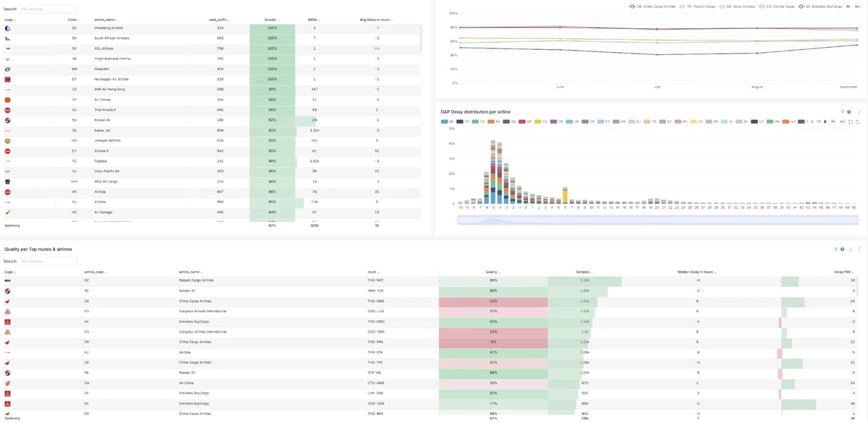Screen dimensions: 868x423
Task: Sort top table by Code column
Action: click(x=74, y=19)
